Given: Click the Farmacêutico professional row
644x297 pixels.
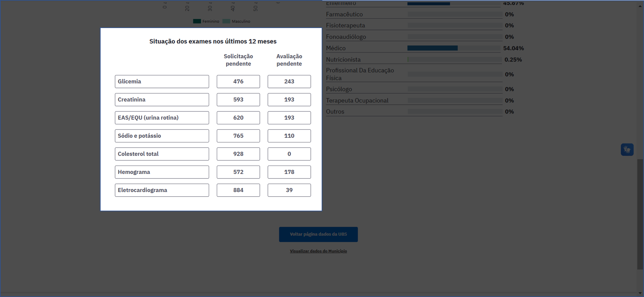Looking at the screenshot, I should [x=420, y=14].
